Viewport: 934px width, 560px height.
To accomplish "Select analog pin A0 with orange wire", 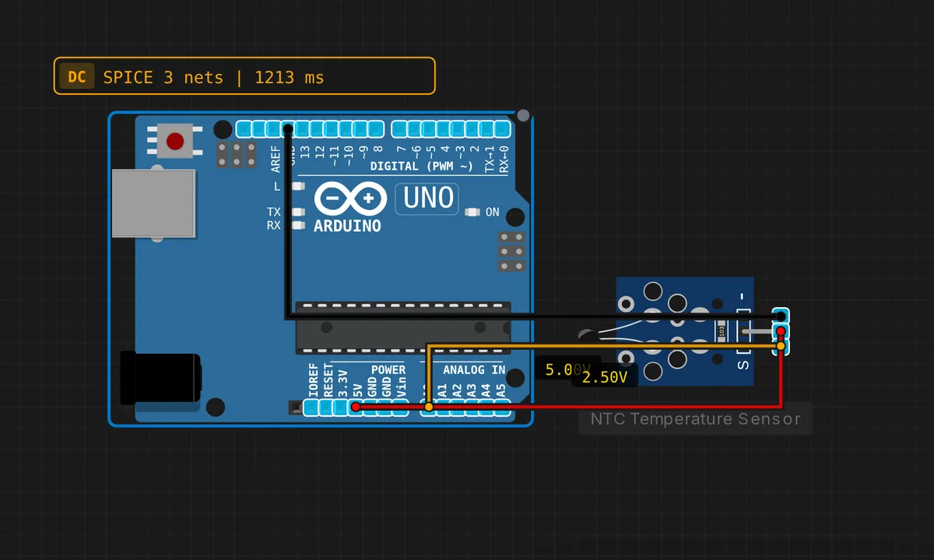I will (x=429, y=408).
